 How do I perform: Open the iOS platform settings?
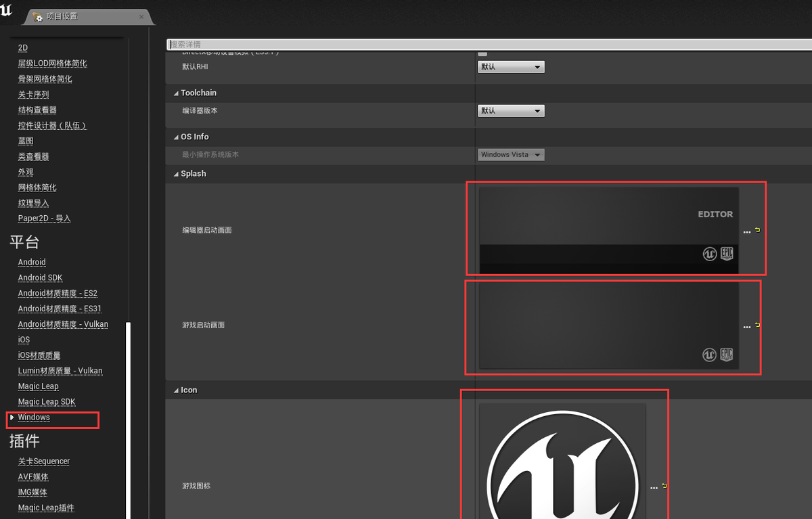[24, 340]
